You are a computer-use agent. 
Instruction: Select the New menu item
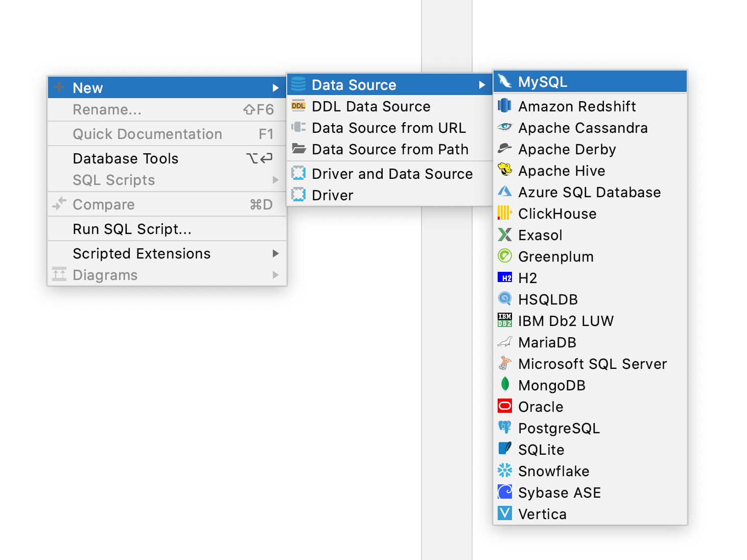click(167, 87)
